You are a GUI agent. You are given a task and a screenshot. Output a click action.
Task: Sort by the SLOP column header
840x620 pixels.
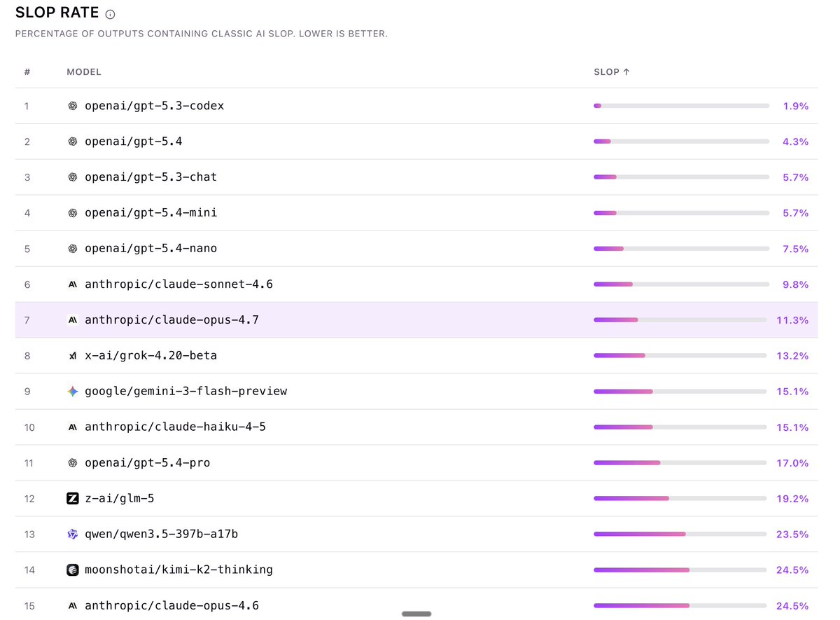coord(612,71)
